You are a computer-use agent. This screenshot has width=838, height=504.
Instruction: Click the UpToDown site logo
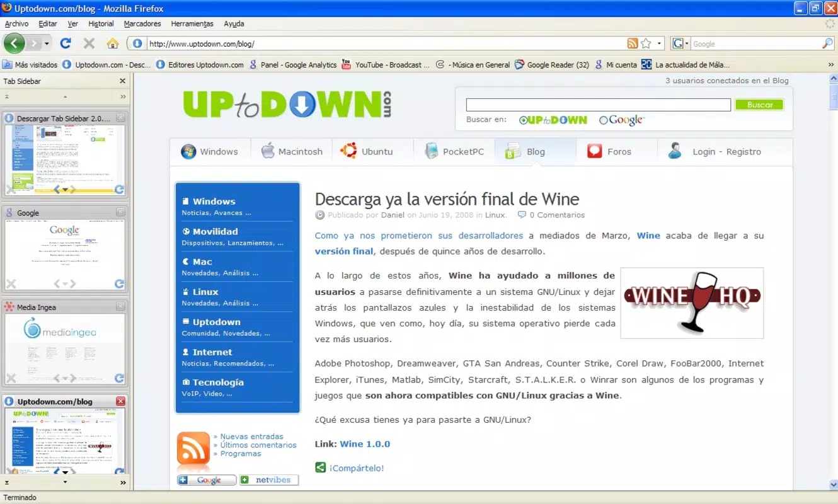pyautogui.click(x=287, y=105)
